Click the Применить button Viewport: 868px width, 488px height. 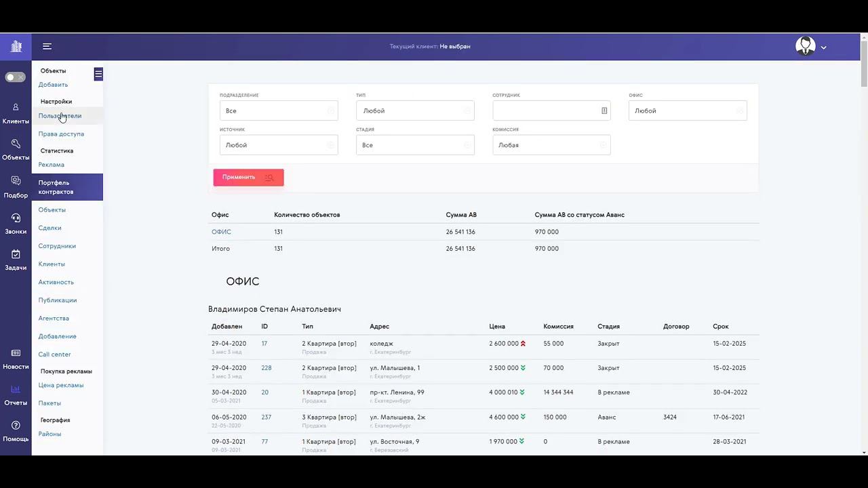tap(248, 178)
